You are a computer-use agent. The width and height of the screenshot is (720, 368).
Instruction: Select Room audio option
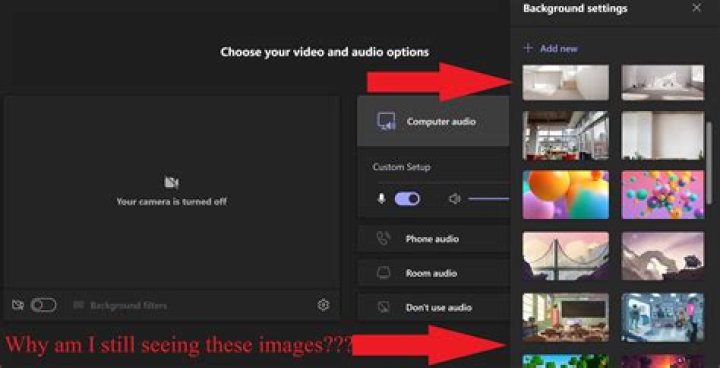click(433, 273)
